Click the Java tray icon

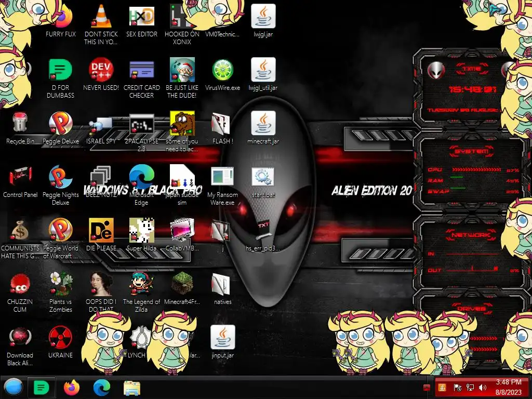click(x=442, y=387)
